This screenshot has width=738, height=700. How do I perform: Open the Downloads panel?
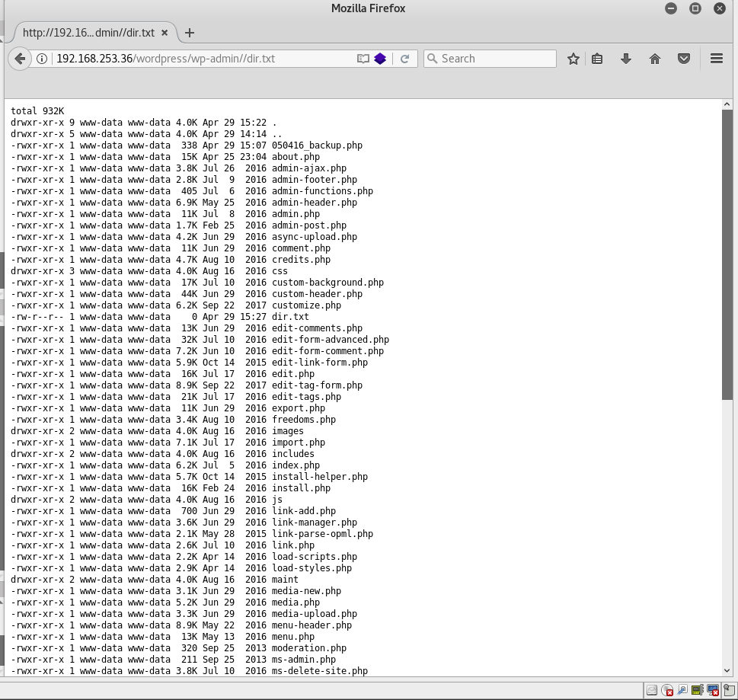point(626,59)
